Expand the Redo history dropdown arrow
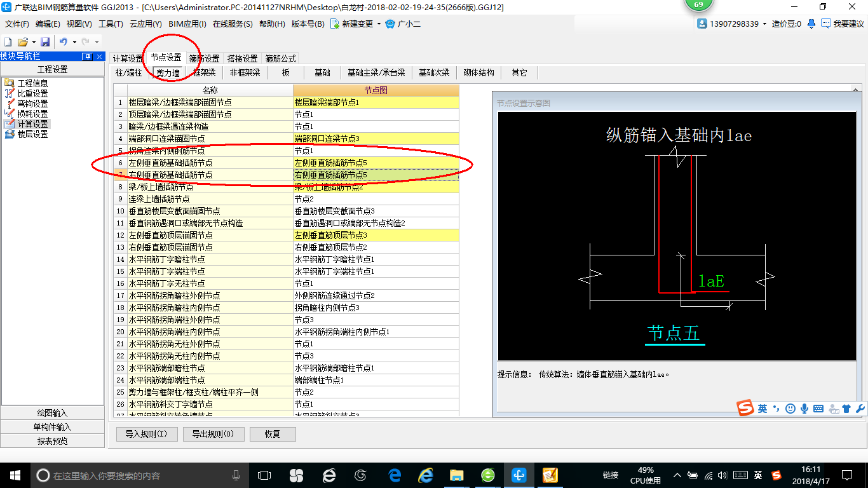 (x=97, y=42)
